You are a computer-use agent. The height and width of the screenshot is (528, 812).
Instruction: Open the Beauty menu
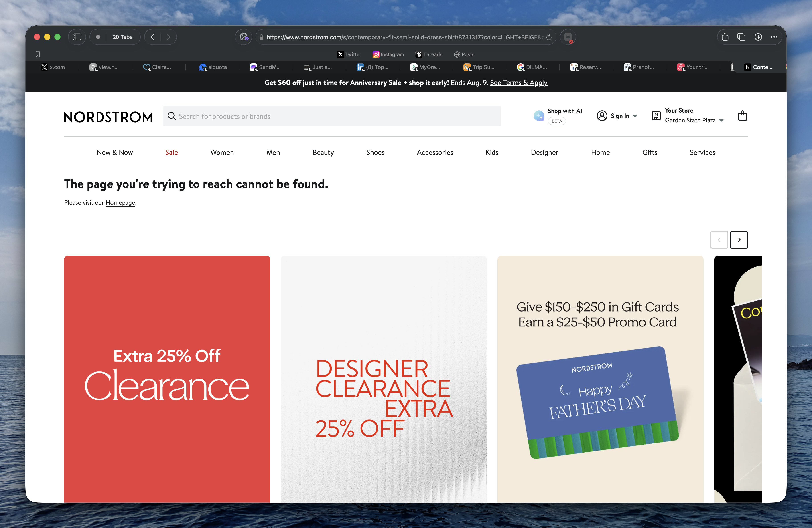pos(323,152)
